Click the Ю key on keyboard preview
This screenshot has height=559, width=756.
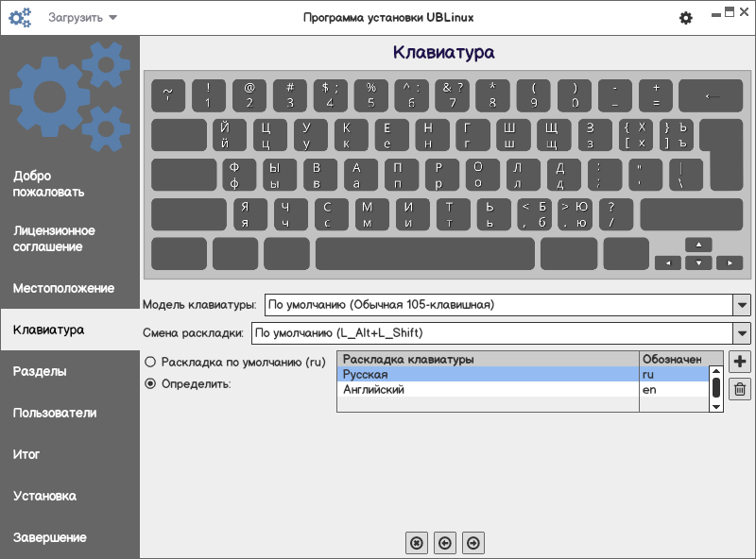[x=575, y=214]
